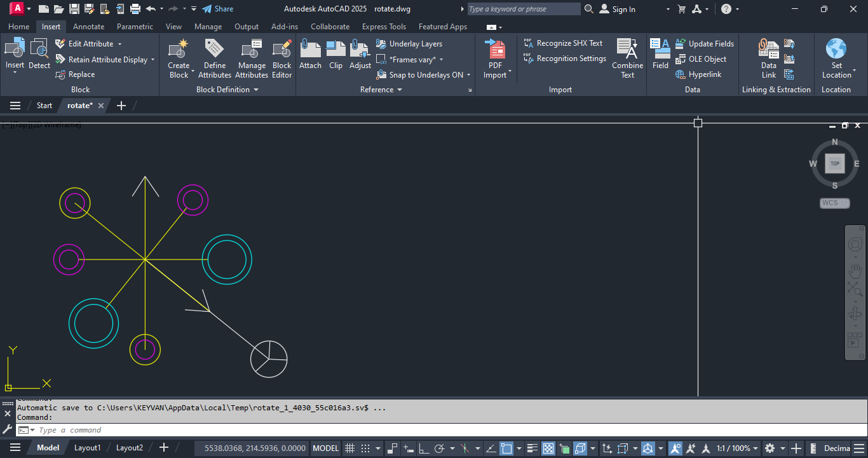868x458 pixels.
Task: Click Sign In
Action: (x=618, y=9)
